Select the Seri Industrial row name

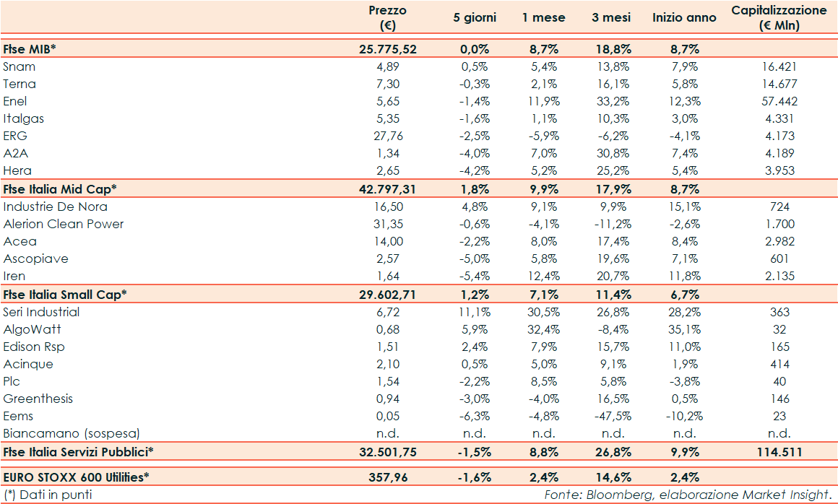[42, 312]
